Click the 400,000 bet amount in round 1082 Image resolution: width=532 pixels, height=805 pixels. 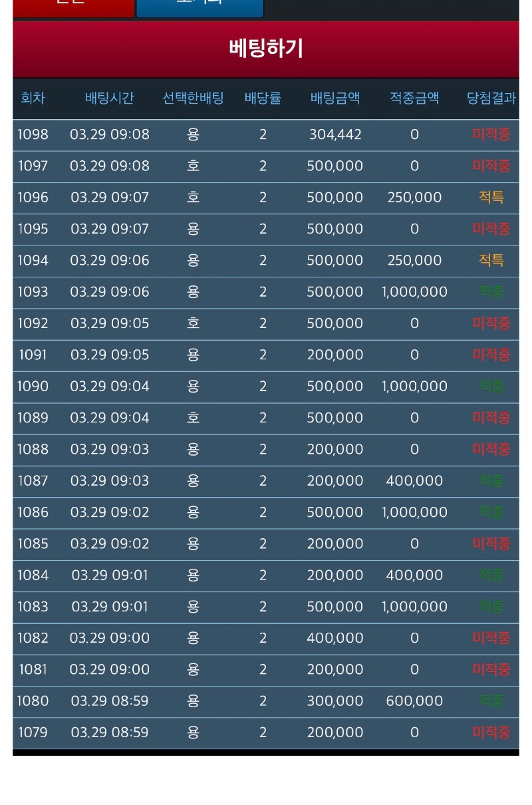tap(335, 638)
